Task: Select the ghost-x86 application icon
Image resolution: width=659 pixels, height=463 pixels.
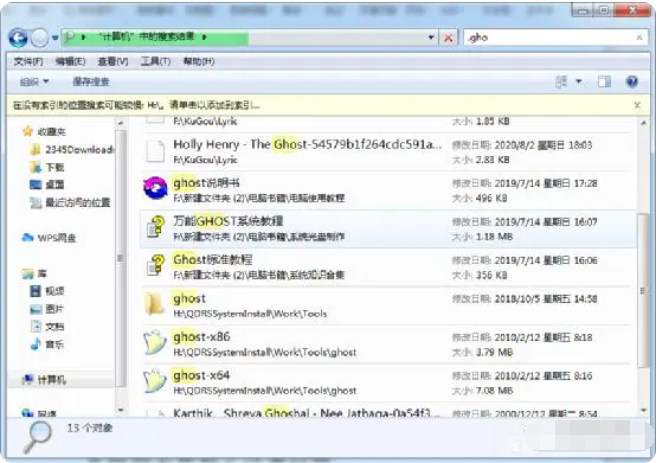Action: 155,343
